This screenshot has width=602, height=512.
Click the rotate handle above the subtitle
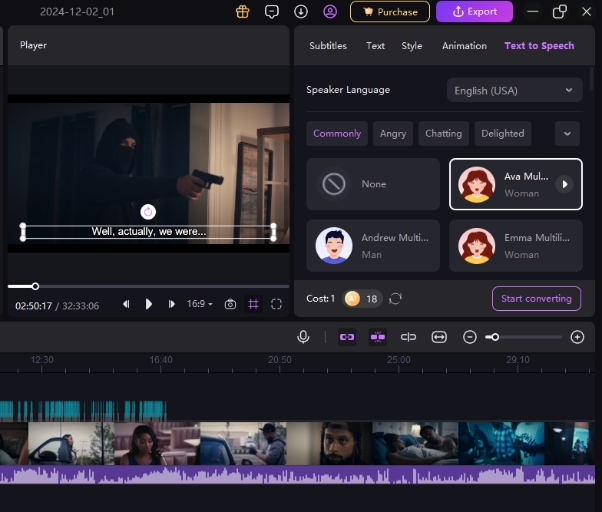[x=148, y=212]
